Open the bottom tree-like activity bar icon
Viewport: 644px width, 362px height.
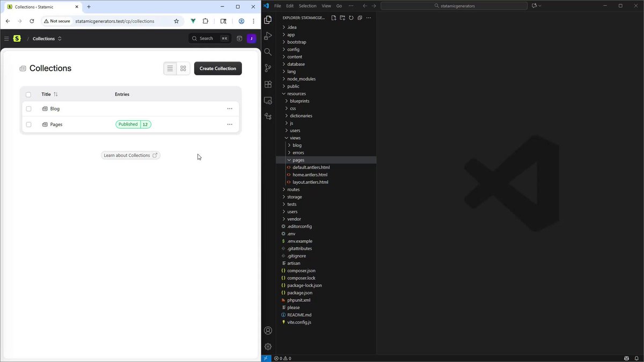[268, 116]
